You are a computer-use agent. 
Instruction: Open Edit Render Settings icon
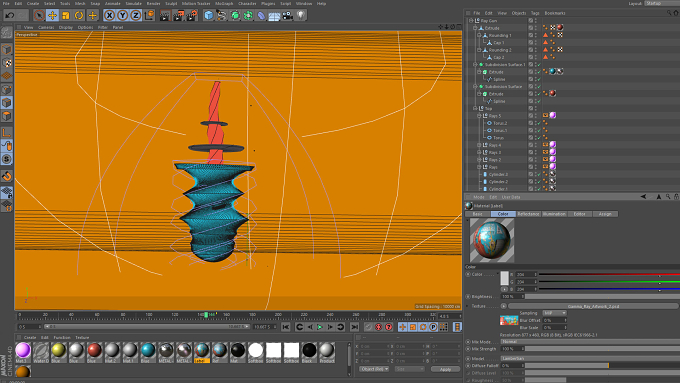191,16
